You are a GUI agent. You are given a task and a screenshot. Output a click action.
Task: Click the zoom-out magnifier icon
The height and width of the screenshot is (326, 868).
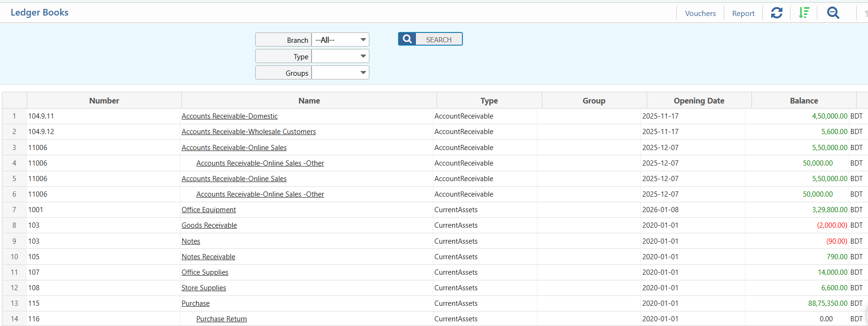coord(833,13)
